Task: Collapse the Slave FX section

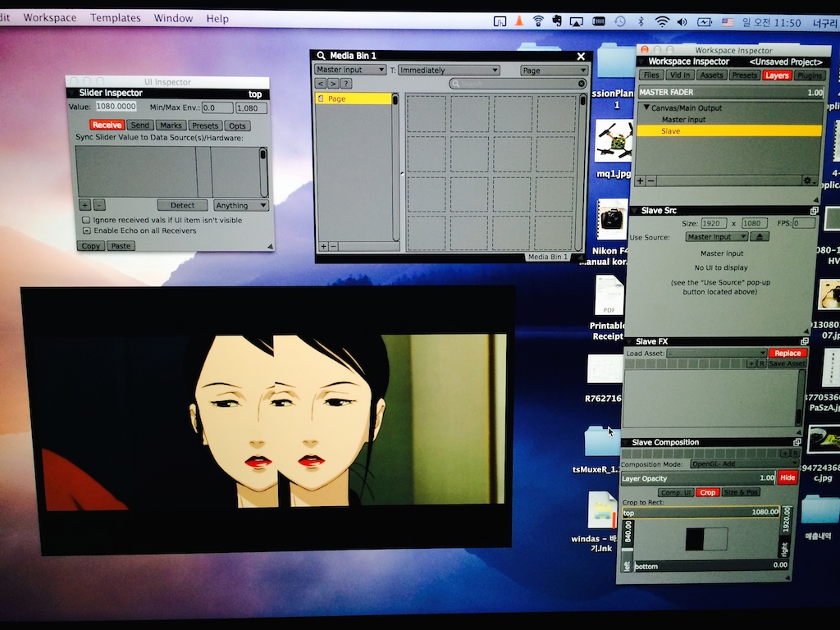Action: click(x=629, y=341)
